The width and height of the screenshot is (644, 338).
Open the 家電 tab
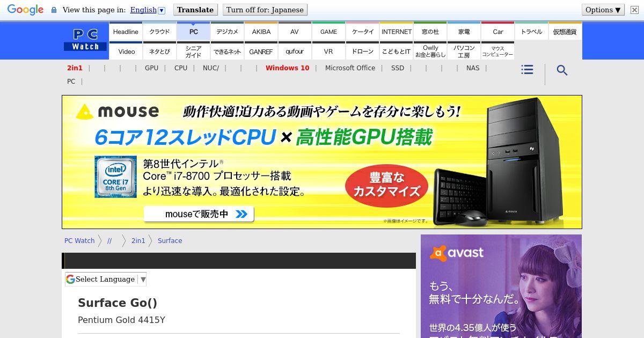[464, 31]
